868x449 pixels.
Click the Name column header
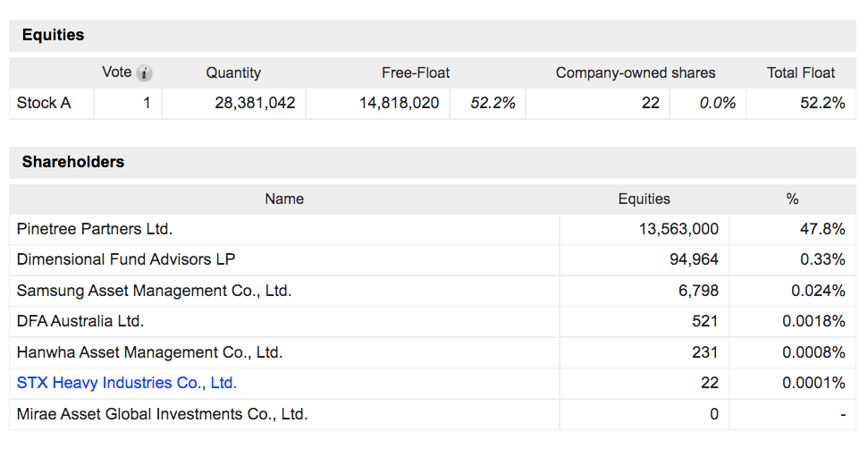(284, 199)
